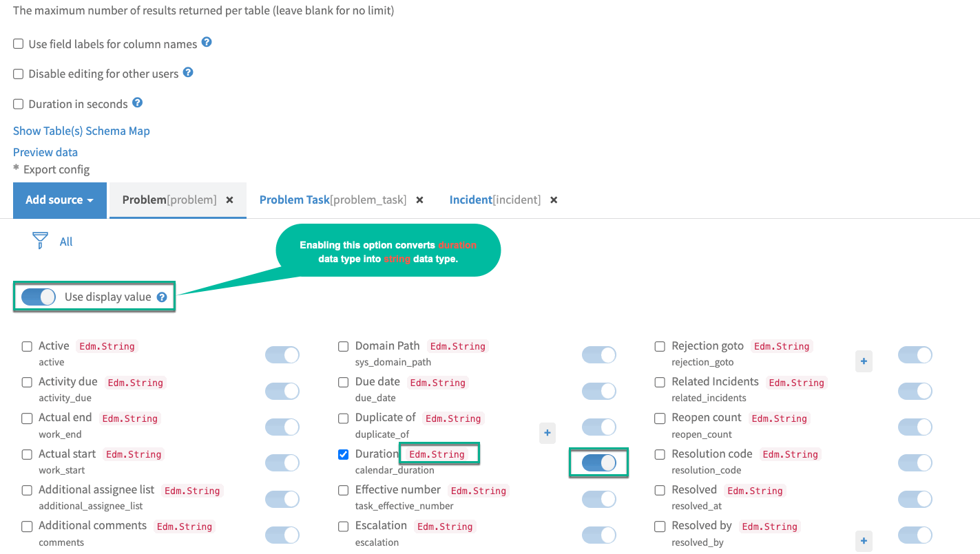980x554 pixels.
Task: Open Show Table(s) Schema Map link
Action: tap(81, 131)
